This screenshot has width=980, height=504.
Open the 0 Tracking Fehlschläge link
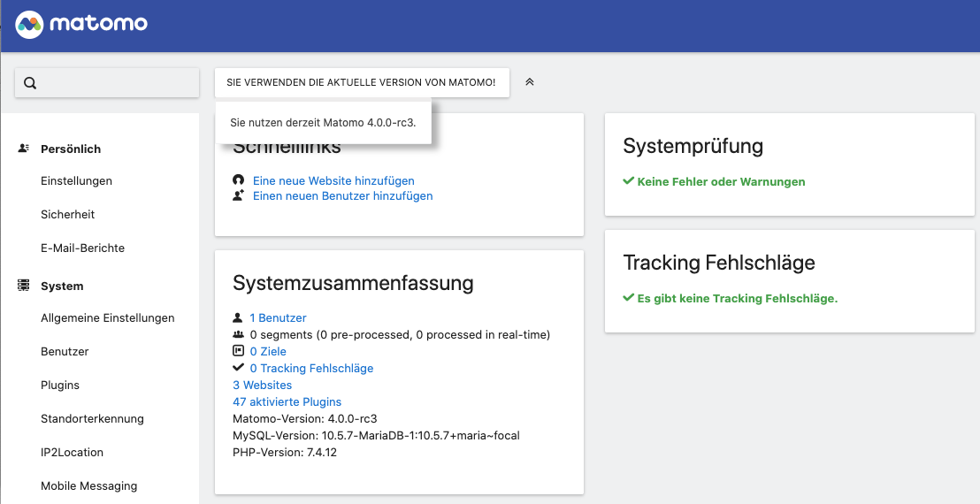311,369
